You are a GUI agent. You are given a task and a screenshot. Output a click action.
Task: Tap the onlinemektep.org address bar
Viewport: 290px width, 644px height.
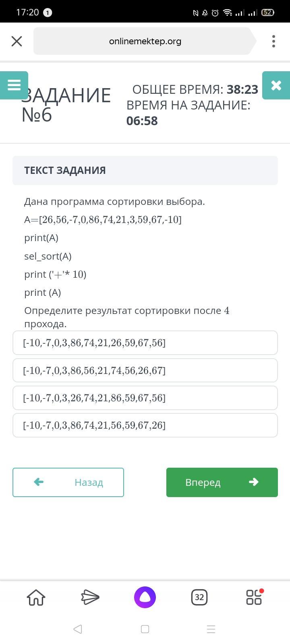[145, 41]
